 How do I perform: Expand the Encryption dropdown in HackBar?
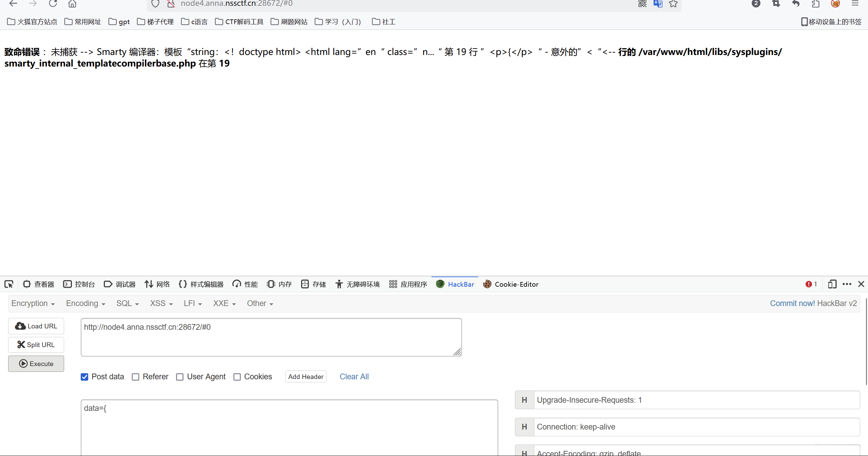coord(33,303)
